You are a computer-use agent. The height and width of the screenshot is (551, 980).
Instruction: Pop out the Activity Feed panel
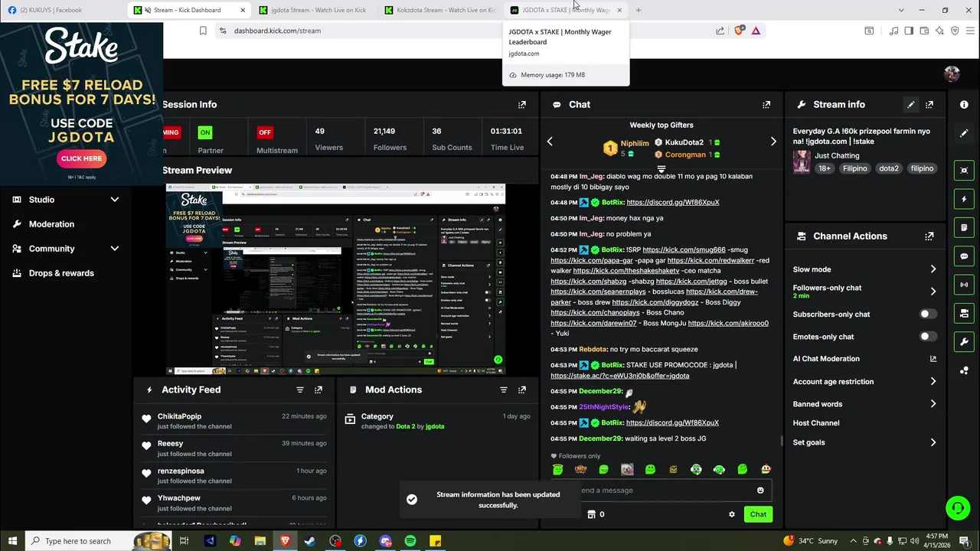[318, 390]
